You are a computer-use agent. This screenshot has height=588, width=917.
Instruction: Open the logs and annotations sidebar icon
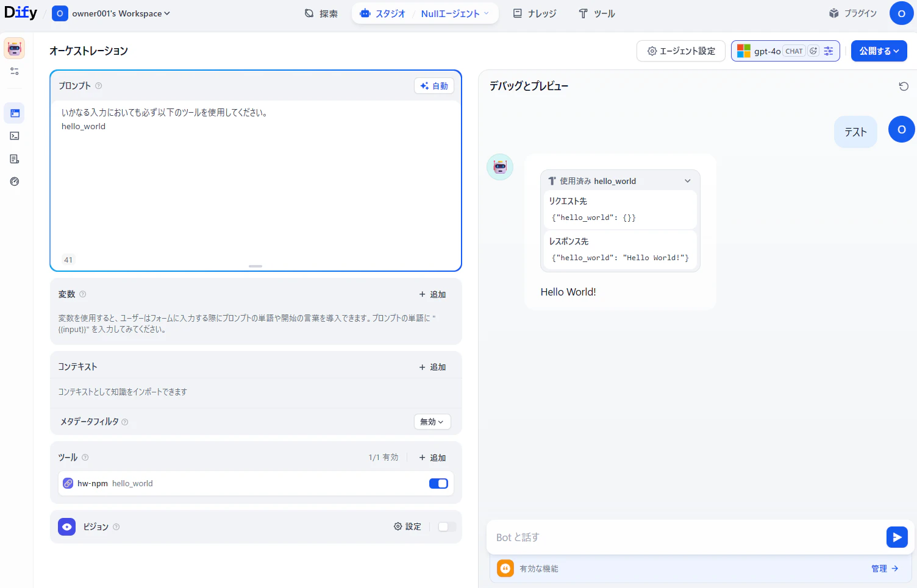point(15,159)
